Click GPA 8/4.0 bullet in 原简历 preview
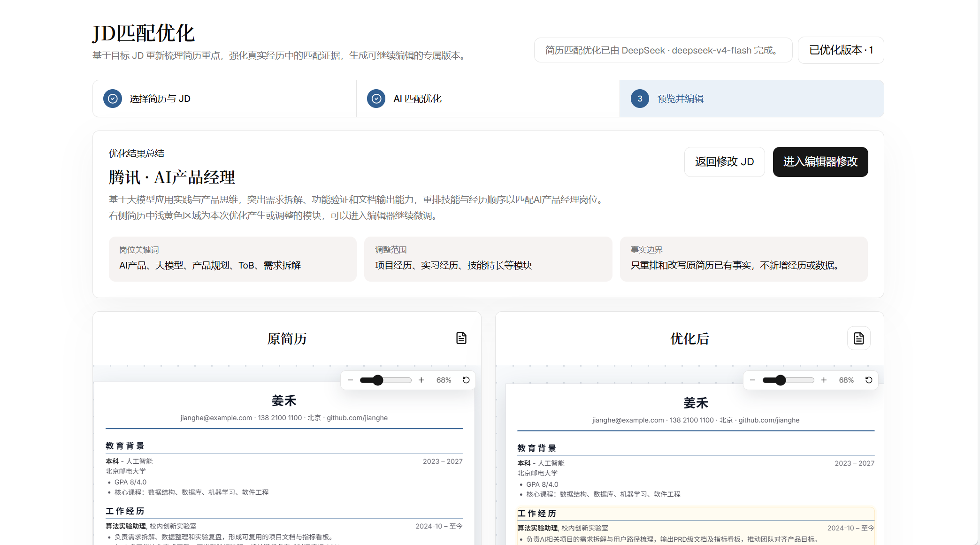Screen dimensions: 980x545 click(x=130, y=482)
